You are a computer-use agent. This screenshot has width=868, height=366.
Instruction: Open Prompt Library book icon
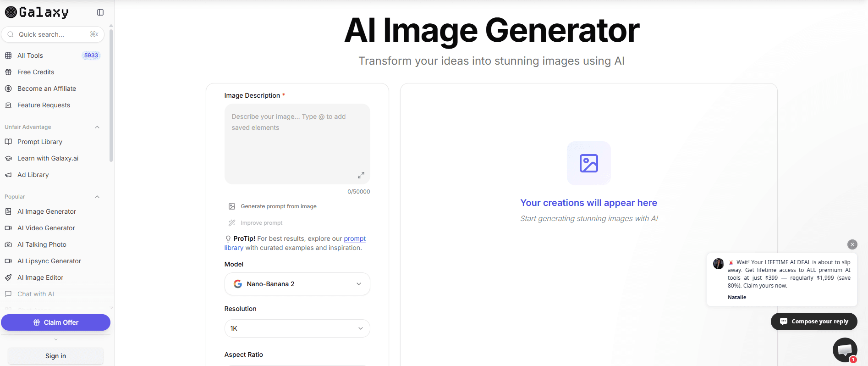pos(8,142)
